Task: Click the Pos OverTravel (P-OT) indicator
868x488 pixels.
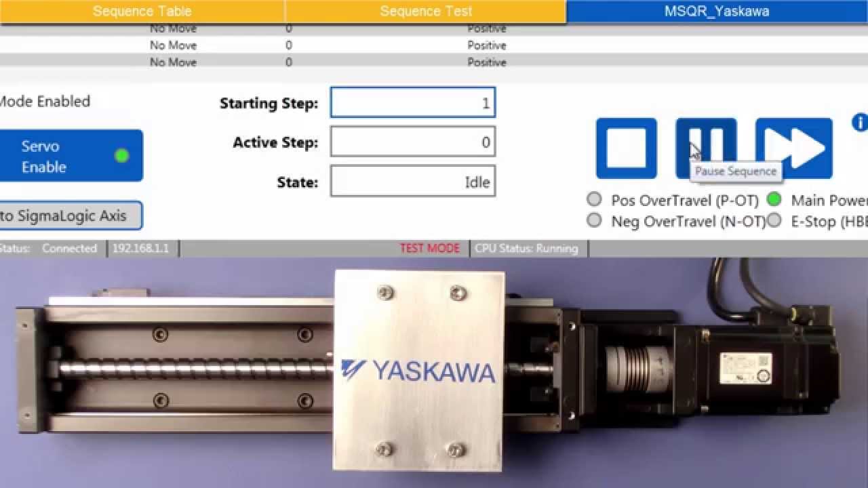Action: pyautogui.click(x=594, y=199)
